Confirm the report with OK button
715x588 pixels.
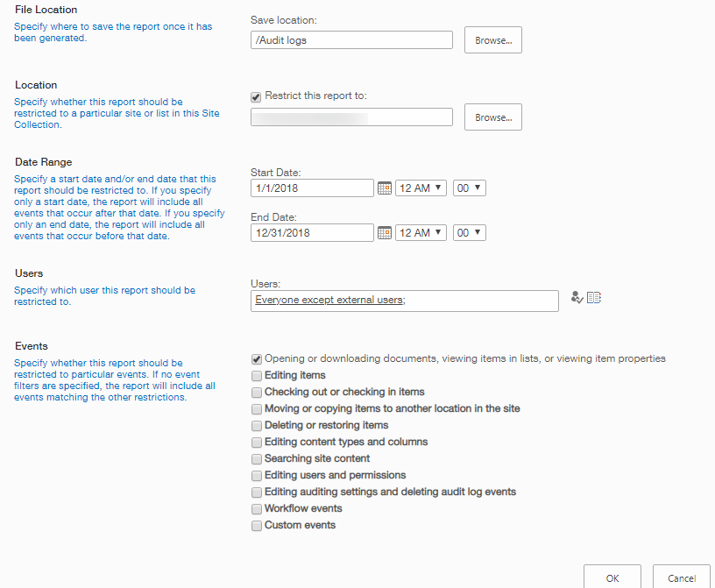click(x=612, y=577)
